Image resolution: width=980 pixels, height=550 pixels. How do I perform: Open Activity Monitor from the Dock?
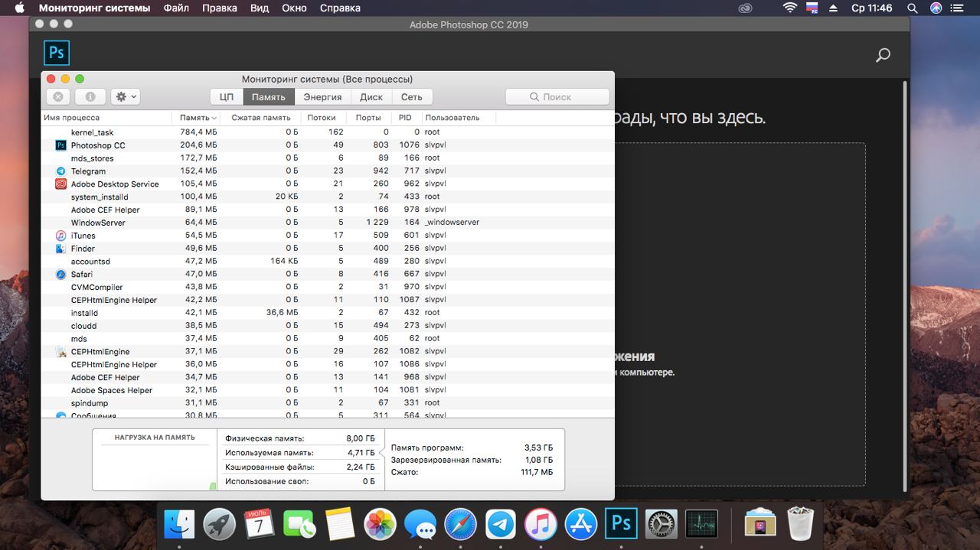(701, 525)
